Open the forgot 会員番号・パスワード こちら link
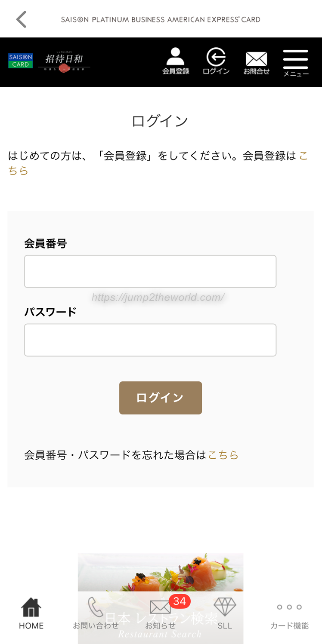322x644 pixels. (223, 455)
